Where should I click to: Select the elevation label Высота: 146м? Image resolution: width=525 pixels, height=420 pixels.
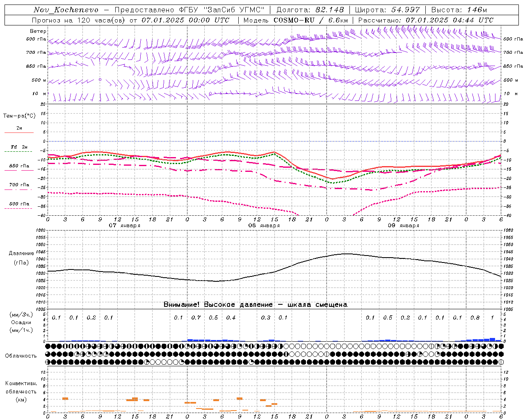pyautogui.click(x=459, y=10)
